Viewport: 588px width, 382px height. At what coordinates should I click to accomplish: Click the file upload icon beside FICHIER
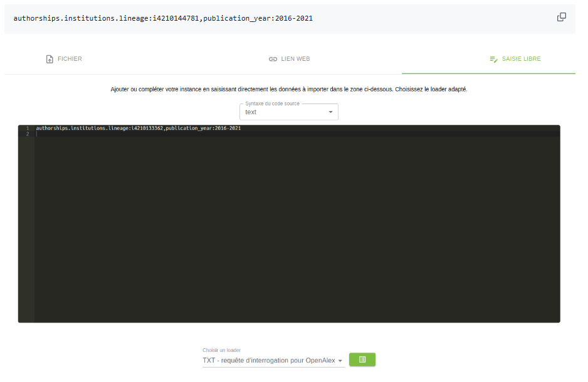pos(50,60)
